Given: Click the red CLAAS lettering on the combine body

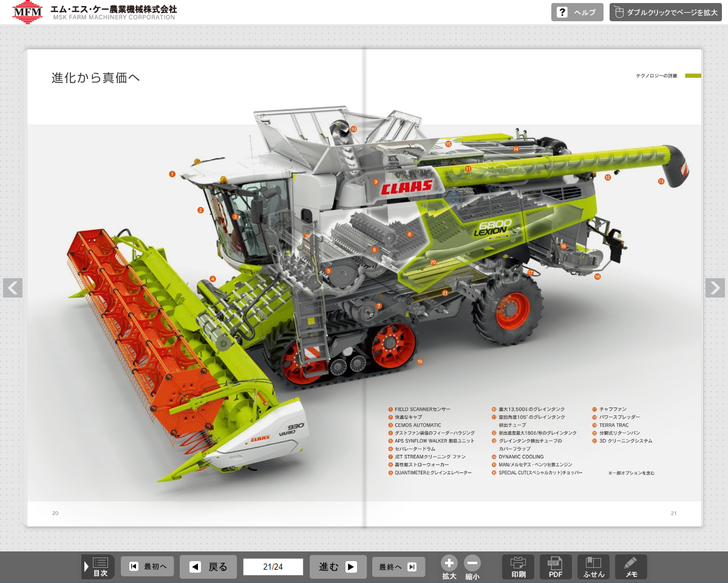Looking at the screenshot, I should tap(407, 187).
